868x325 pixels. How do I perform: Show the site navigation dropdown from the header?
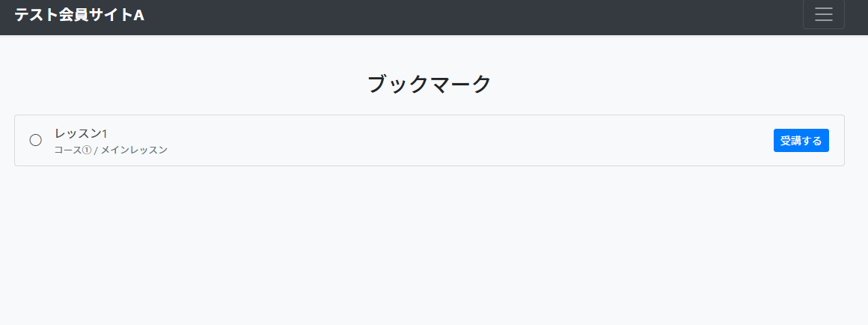coord(823,14)
